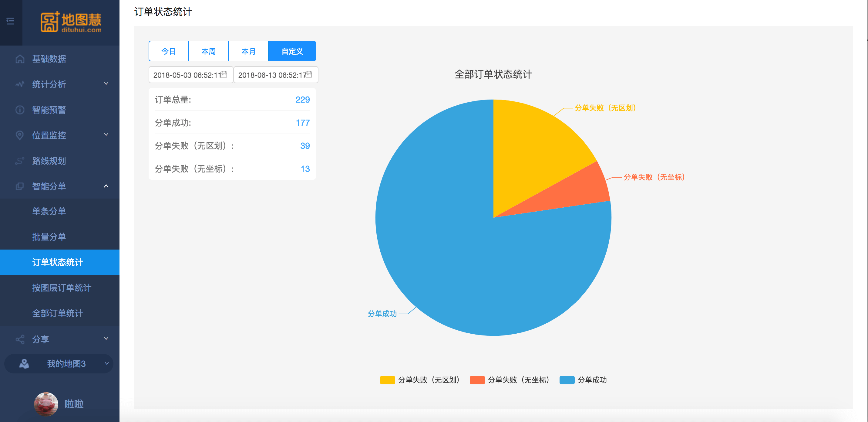Screen dimensions: 868x422
Task: Click the 分单失败(无坐标) value 13
Action: (305, 169)
